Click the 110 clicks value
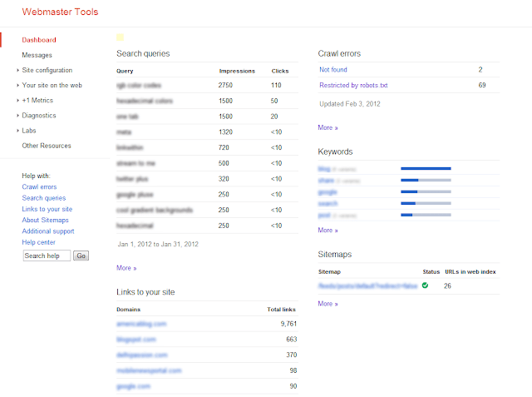The image size is (532, 397). 276,85
